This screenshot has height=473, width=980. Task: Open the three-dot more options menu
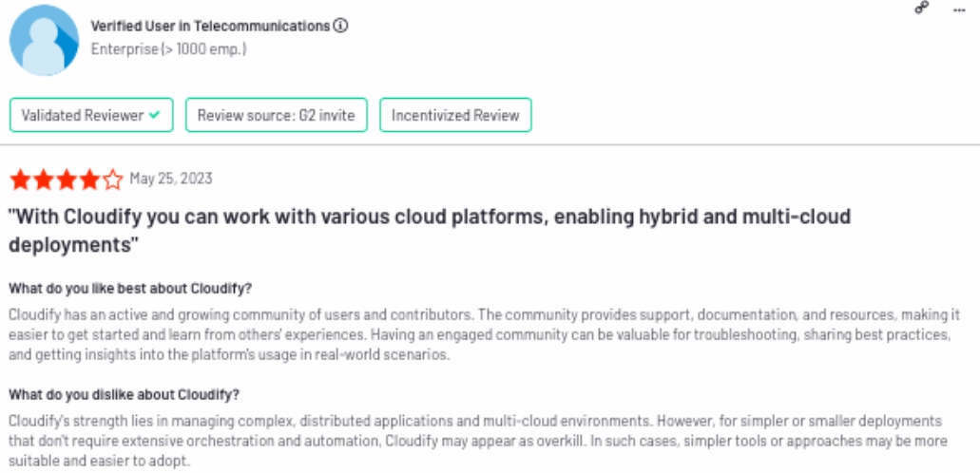959,9
